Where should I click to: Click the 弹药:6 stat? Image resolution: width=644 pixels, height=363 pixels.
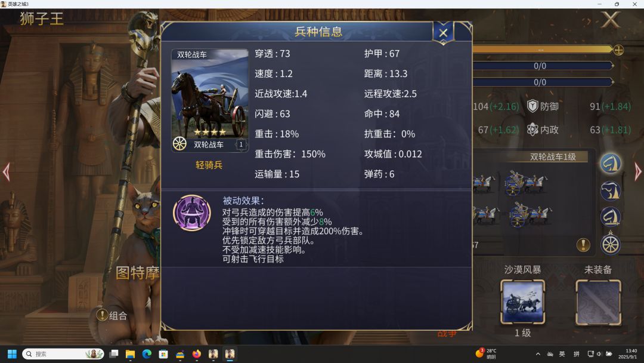[x=379, y=174]
